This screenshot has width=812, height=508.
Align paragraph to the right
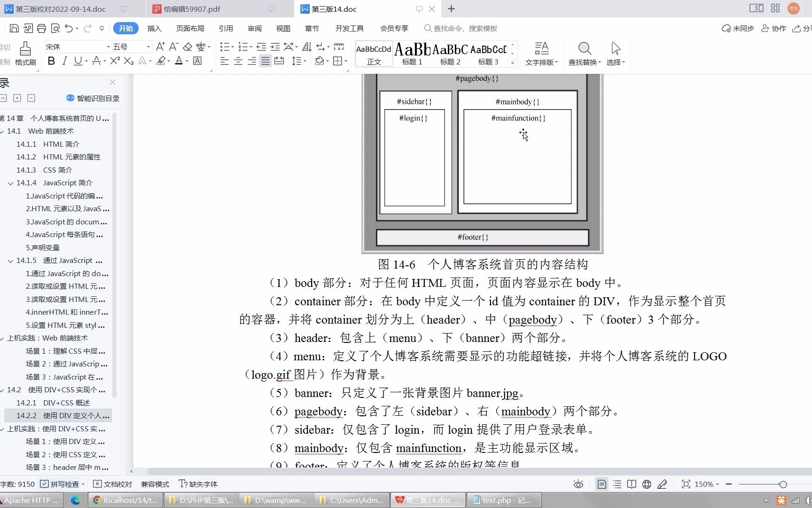click(x=252, y=61)
